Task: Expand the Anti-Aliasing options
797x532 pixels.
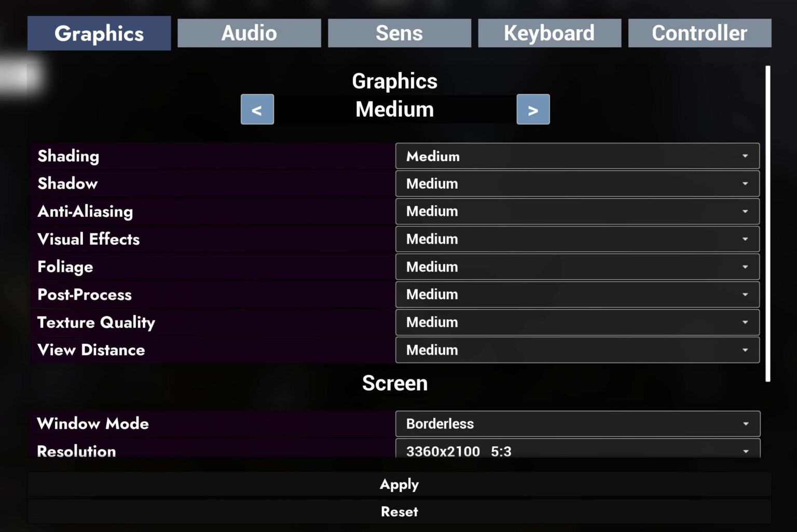Action: point(577,211)
